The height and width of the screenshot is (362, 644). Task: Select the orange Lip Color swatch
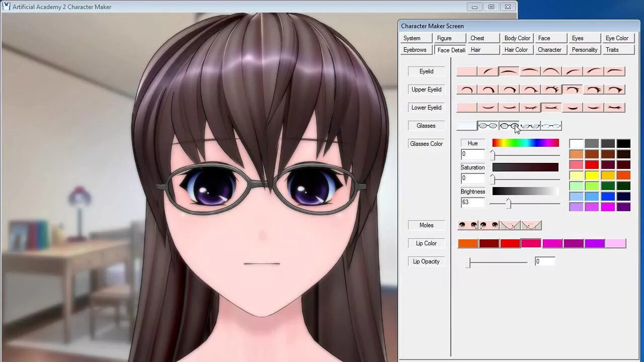click(467, 243)
